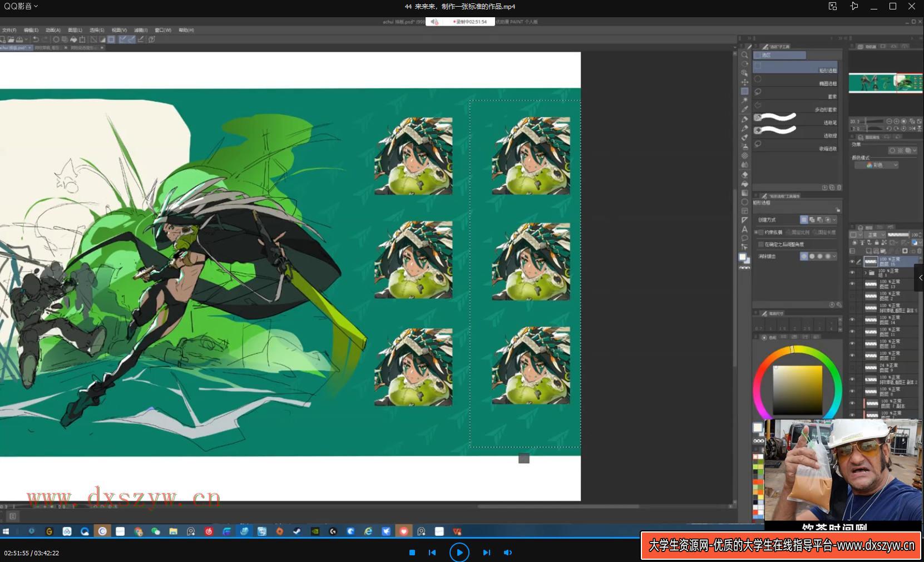Click the delete layer trash icon
The width and height of the screenshot is (924, 562).
tap(919, 251)
